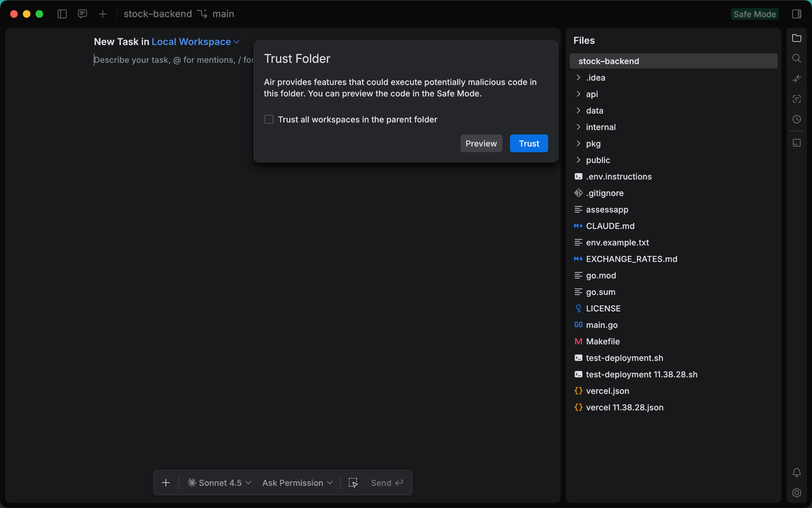This screenshot has width=812, height=508.
Task: Click the Describe your task input field
Action: [x=174, y=60]
